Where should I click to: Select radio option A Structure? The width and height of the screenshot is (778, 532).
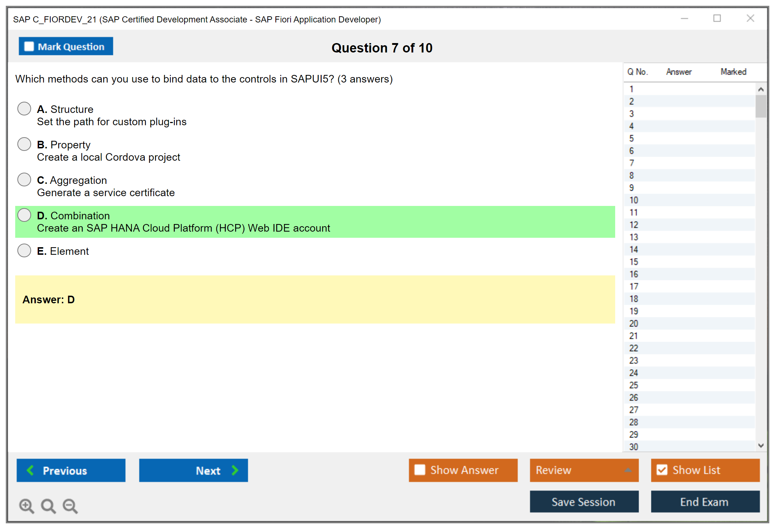coord(24,109)
